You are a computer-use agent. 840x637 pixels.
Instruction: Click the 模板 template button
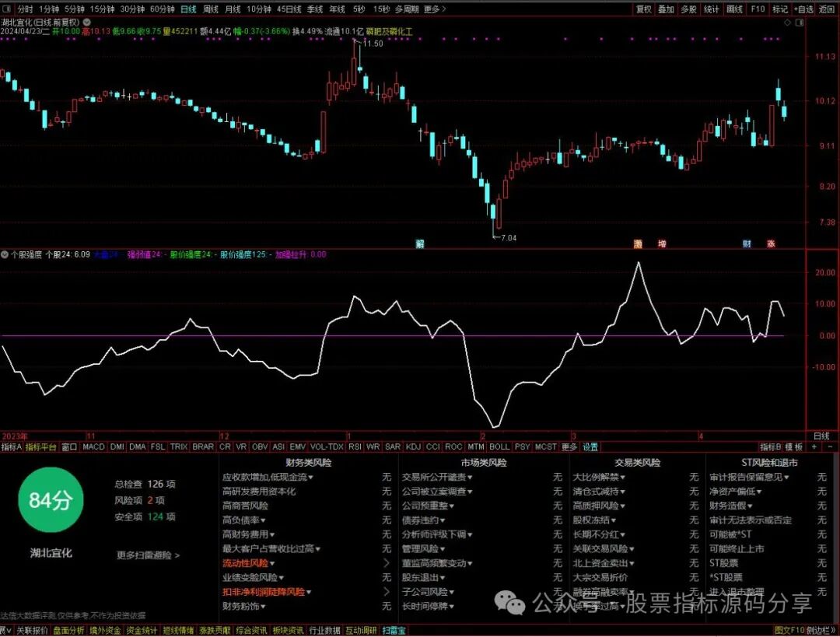pyautogui.click(x=794, y=446)
